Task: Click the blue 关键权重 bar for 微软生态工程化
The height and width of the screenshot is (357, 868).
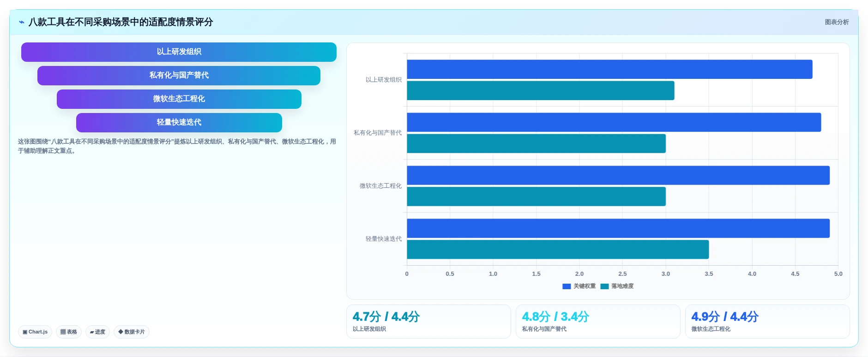Action: [x=618, y=175]
